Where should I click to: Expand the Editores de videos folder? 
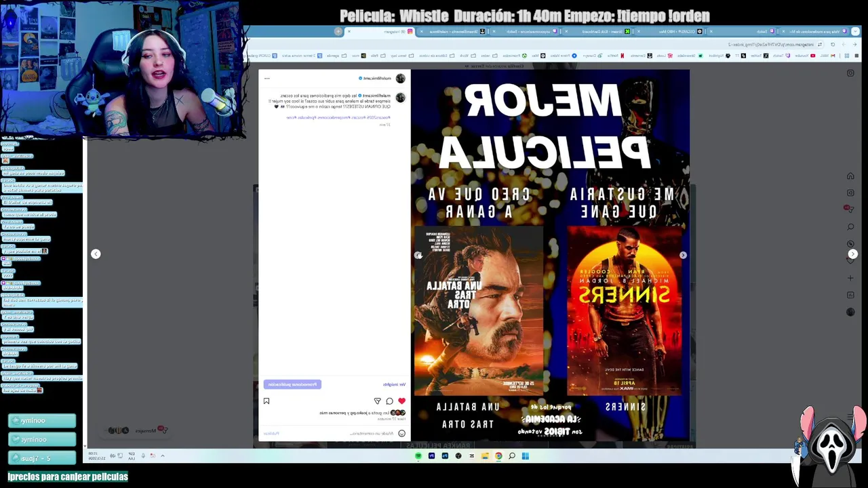tap(437, 56)
